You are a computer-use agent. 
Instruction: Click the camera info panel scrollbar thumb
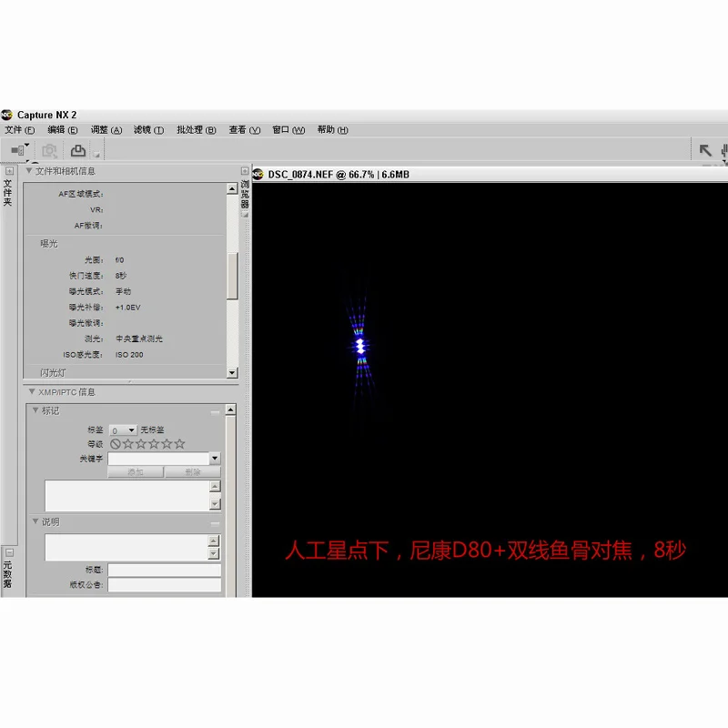coord(232,276)
